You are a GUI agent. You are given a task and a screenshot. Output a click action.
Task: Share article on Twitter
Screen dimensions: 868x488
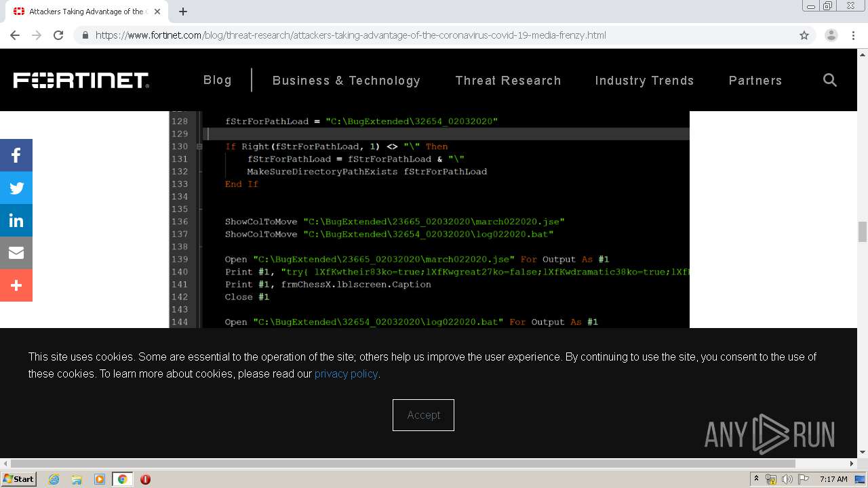(16, 188)
